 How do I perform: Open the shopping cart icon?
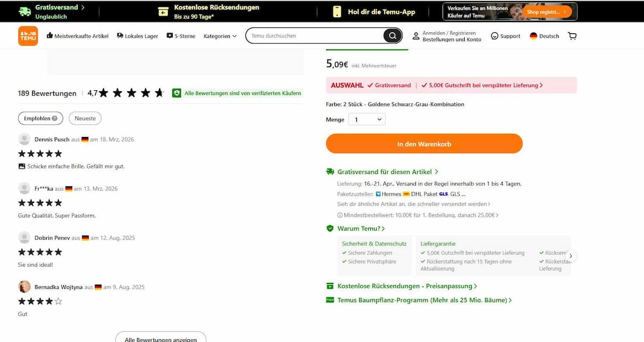pyautogui.click(x=572, y=36)
